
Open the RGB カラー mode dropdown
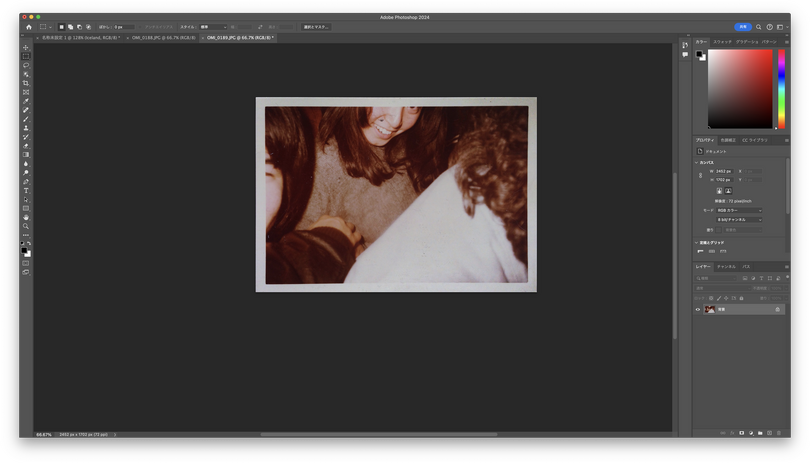pyautogui.click(x=739, y=210)
